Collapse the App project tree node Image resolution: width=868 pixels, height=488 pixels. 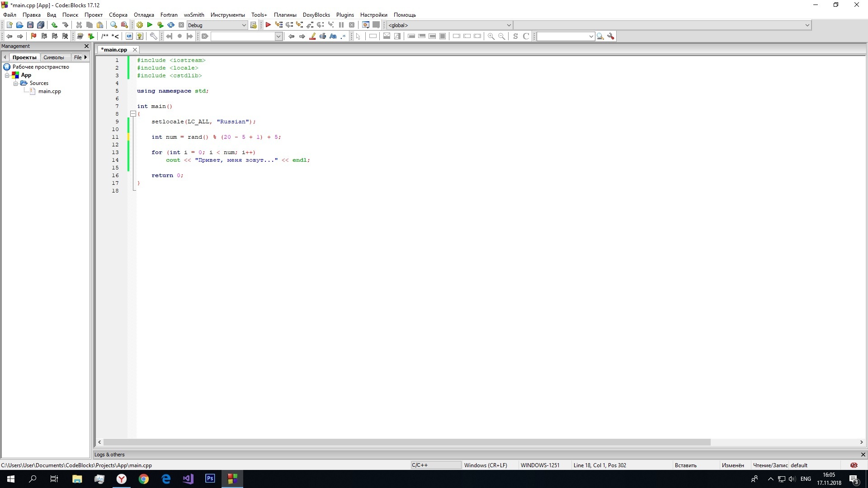[7, 75]
